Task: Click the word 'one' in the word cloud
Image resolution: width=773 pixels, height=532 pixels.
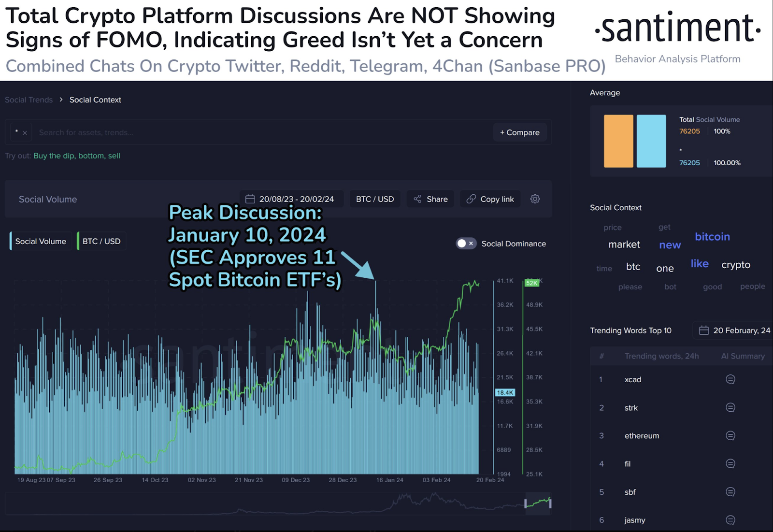Action: [665, 268]
